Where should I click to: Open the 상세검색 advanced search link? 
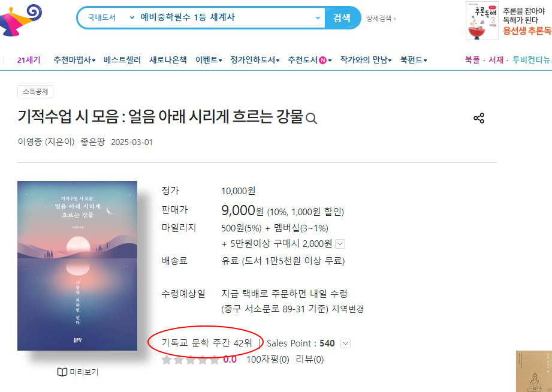point(381,19)
